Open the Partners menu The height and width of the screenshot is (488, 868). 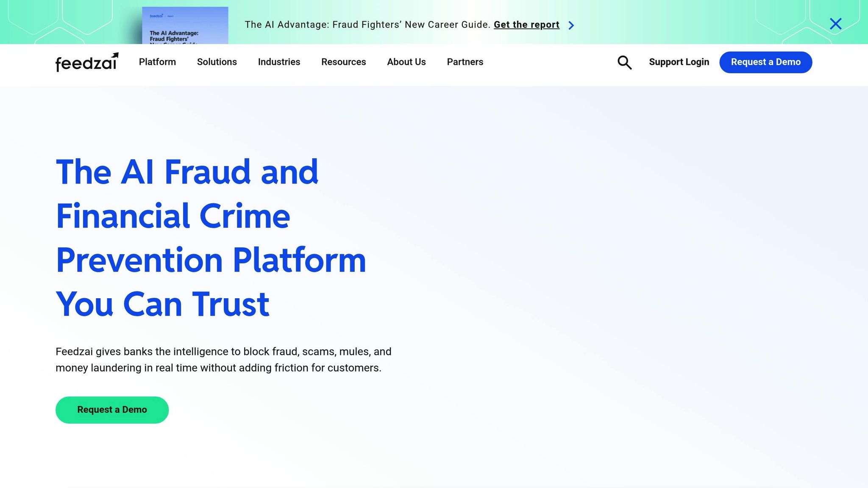tap(465, 62)
